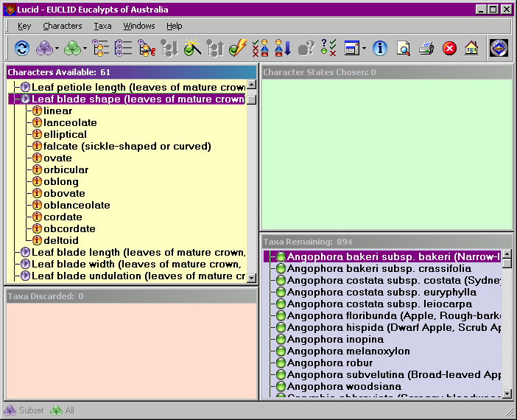The width and height of the screenshot is (517, 420).
Task: Click the purple character subset spheres icon
Action: click(44, 49)
